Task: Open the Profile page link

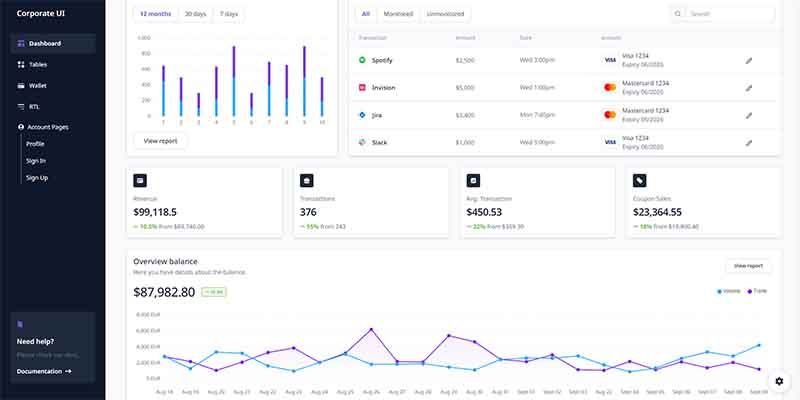Action: (35, 144)
